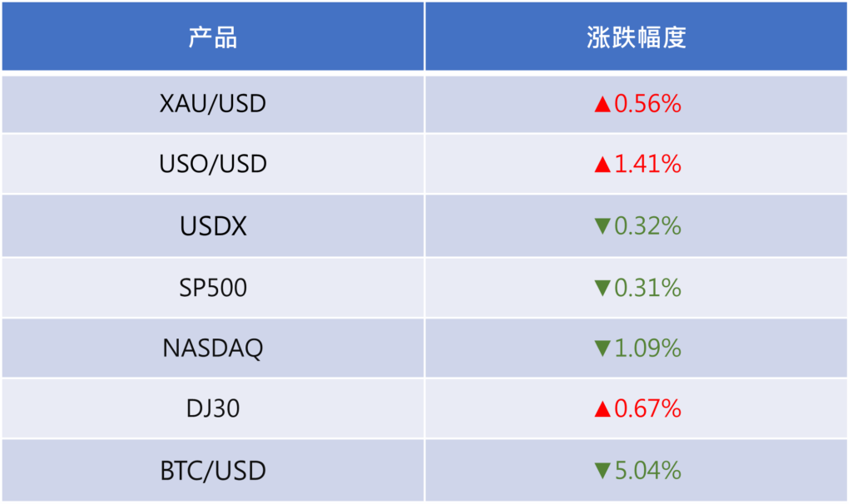Click the 涨跌幅度 column header
This screenshot has height=504, width=852.
coord(637,37)
